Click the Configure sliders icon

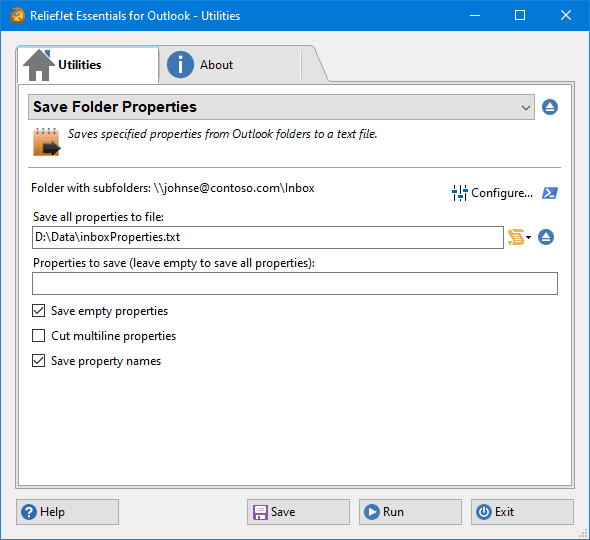click(x=459, y=193)
